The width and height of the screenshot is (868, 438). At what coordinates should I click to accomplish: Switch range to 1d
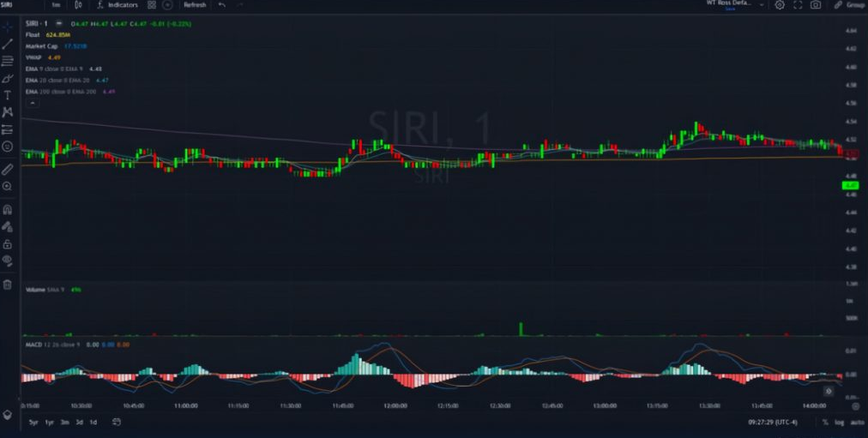click(93, 423)
